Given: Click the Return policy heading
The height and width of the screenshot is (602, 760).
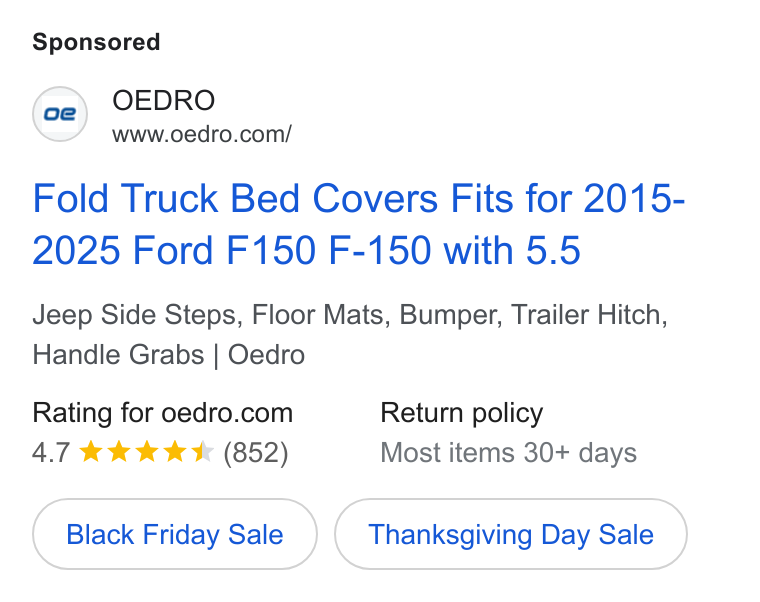Looking at the screenshot, I should tap(461, 413).
